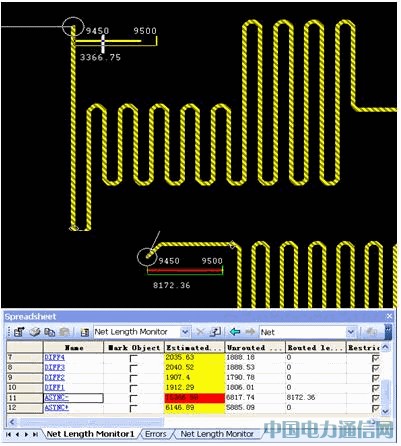
Task: Click the copy icon in spreadsheet toolbar
Action: click(x=50, y=332)
